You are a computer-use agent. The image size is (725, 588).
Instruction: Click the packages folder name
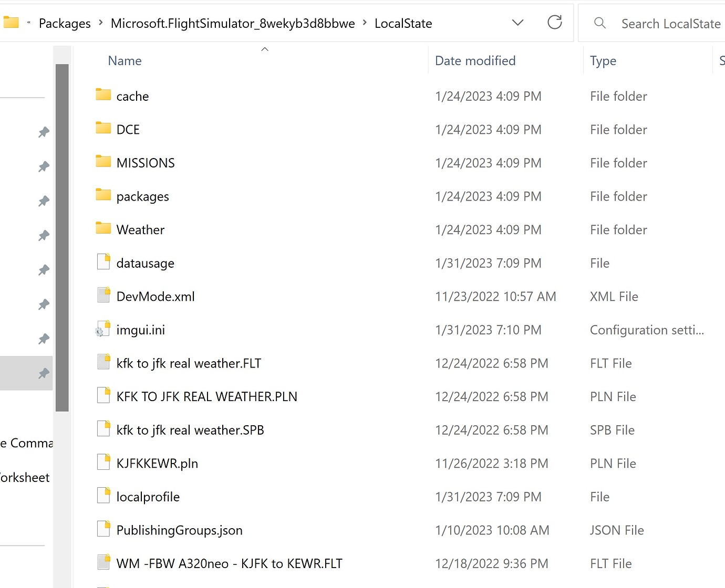click(x=143, y=197)
